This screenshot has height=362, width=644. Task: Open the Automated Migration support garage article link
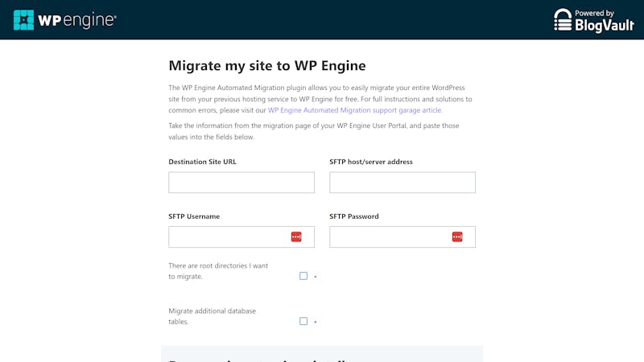click(355, 110)
